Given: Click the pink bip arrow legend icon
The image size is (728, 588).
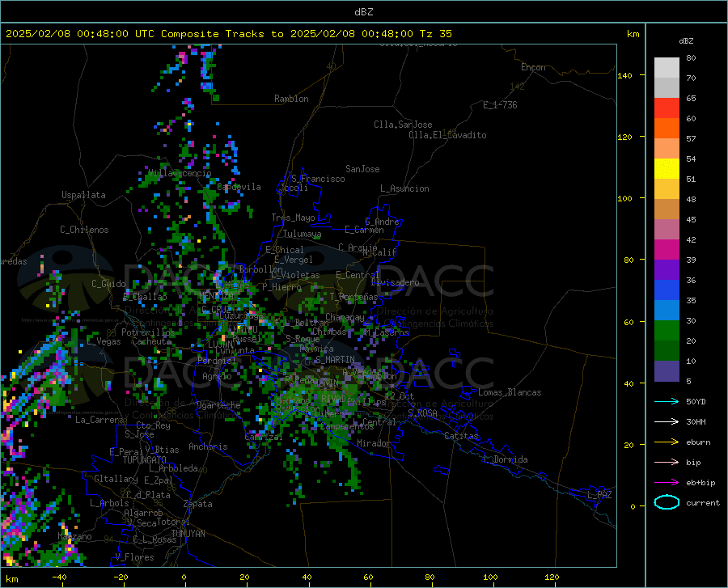Looking at the screenshot, I should [x=667, y=463].
